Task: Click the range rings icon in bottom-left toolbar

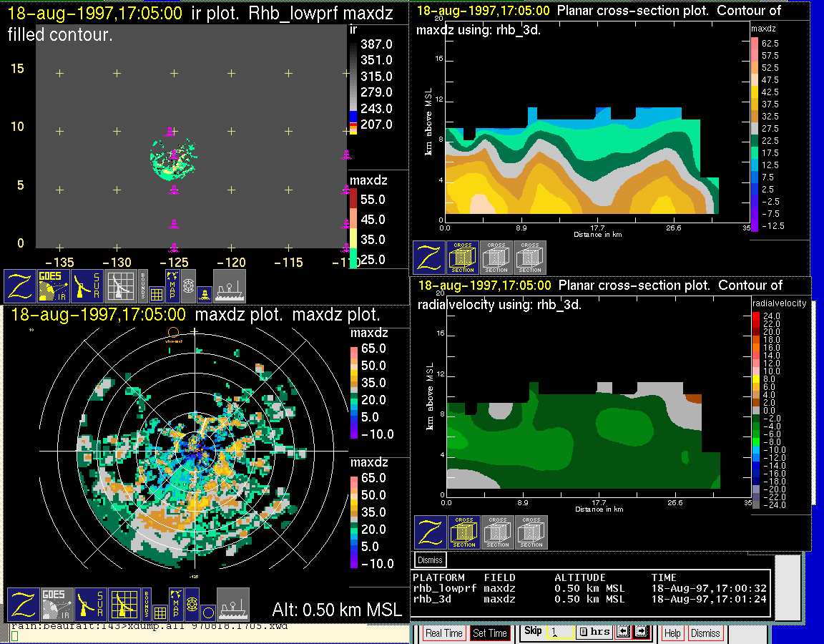Action: point(192,605)
